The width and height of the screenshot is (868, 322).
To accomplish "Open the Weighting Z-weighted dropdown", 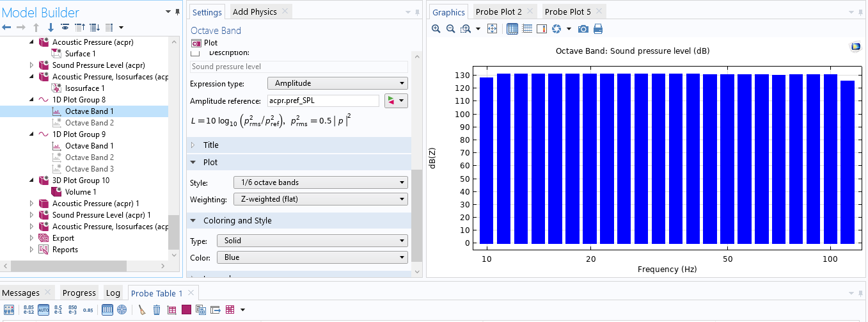I will (x=320, y=200).
